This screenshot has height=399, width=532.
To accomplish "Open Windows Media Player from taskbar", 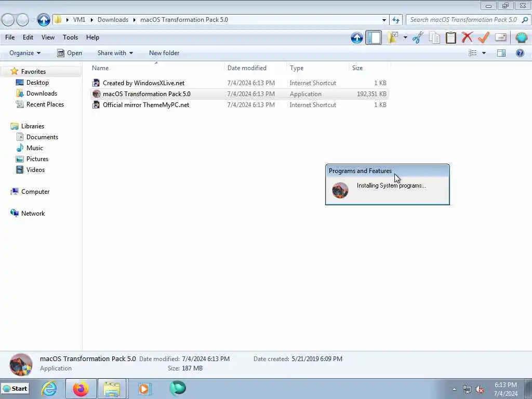I will click(144, 389).
